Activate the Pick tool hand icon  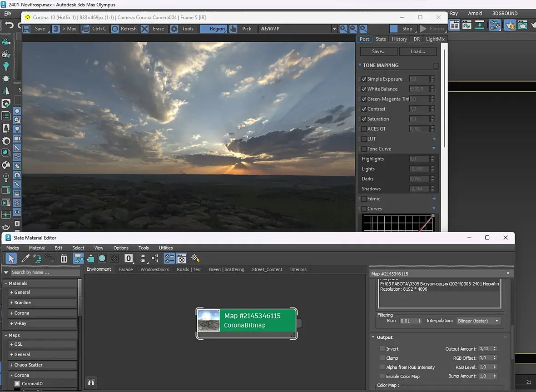pyautogui.click(x=233, y=29)
